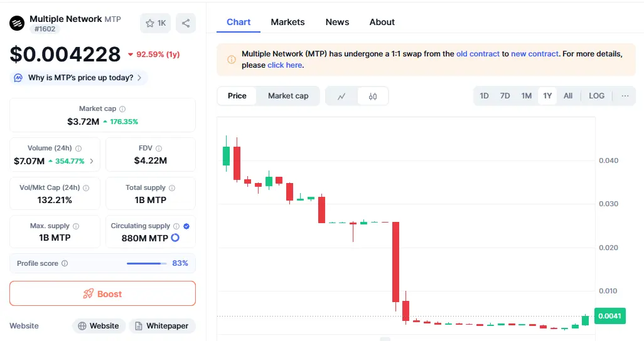Click the FDV info icon
Image resolution: width=644 pixels, height=341 pixels.
coord(159,149)
